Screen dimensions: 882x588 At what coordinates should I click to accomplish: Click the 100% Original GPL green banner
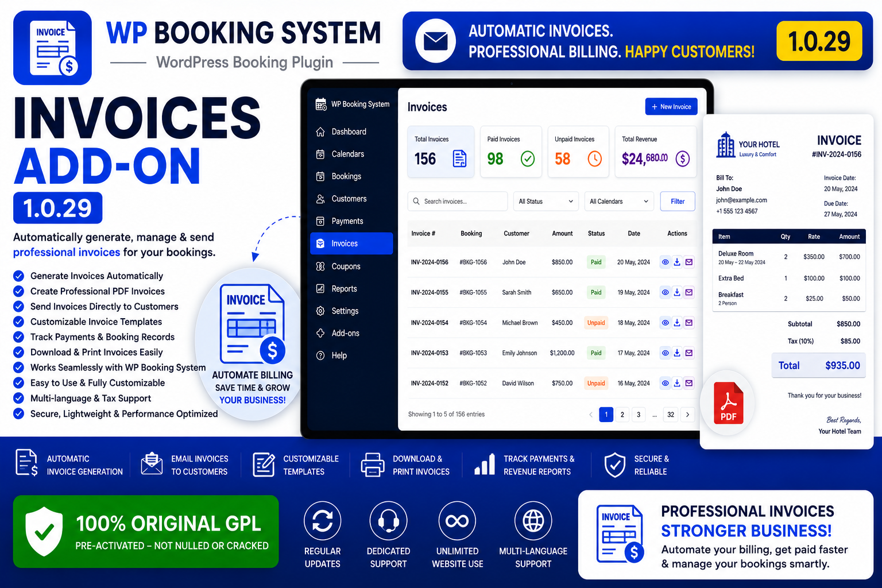coord(146,532)
